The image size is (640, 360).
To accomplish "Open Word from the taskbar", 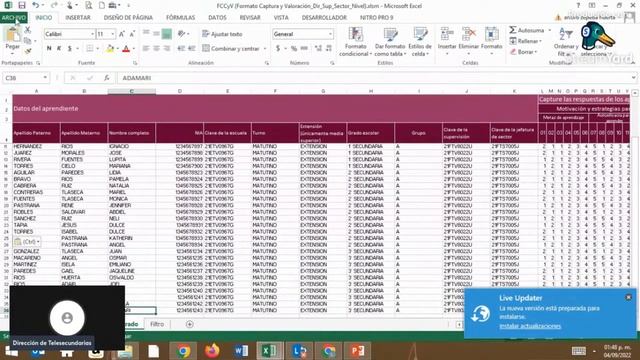I will click(241, 351).
